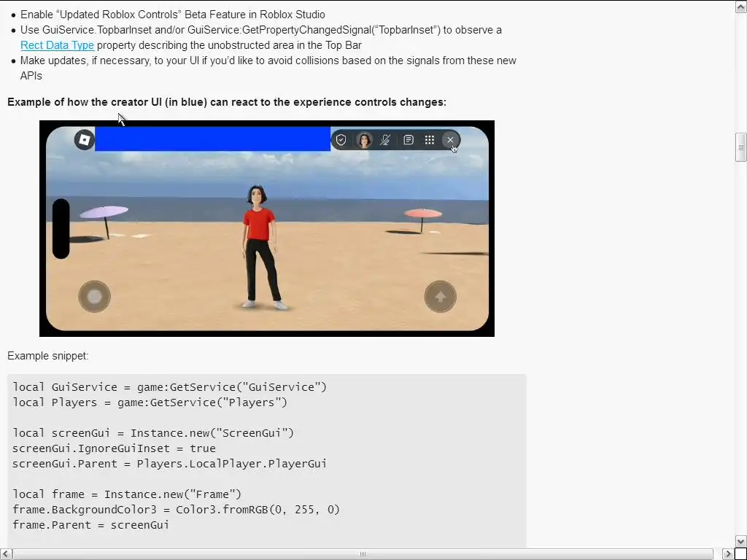Screen dimensions: 747x560
Task: Close the experience controls with the X icon
Action: [450, 140]
